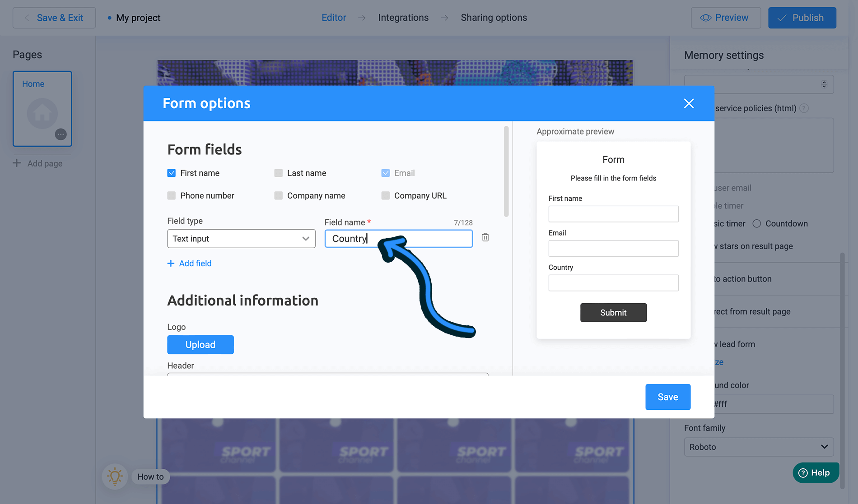The image size is (858, 504).
Task: Select the Home page thumbnail
Action: click(x=42, y=109)
